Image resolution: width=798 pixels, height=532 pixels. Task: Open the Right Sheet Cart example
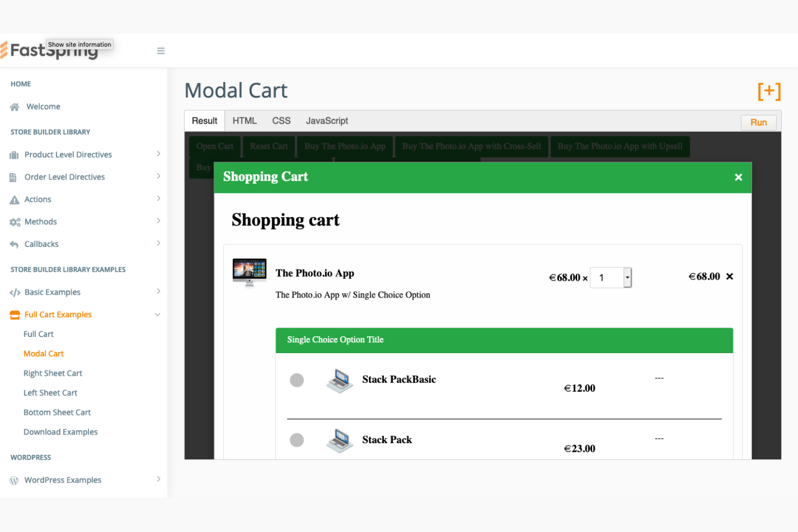click(53, 373)
